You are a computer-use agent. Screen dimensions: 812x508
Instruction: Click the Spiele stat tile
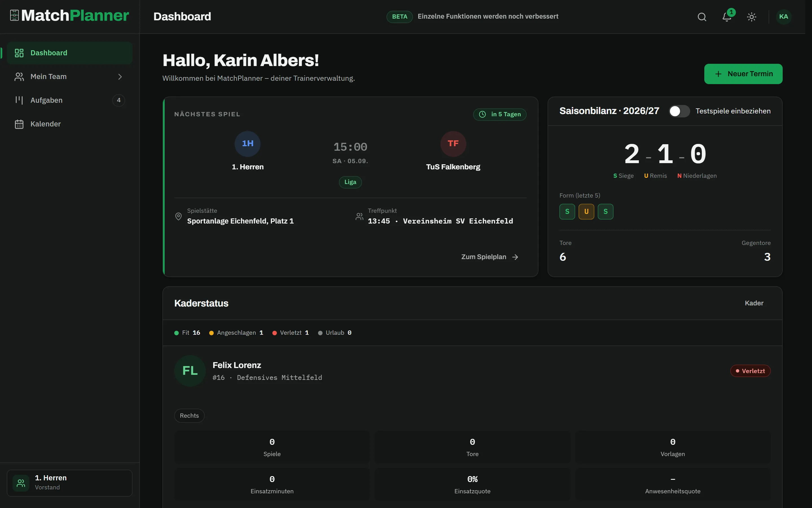[272, 447]
